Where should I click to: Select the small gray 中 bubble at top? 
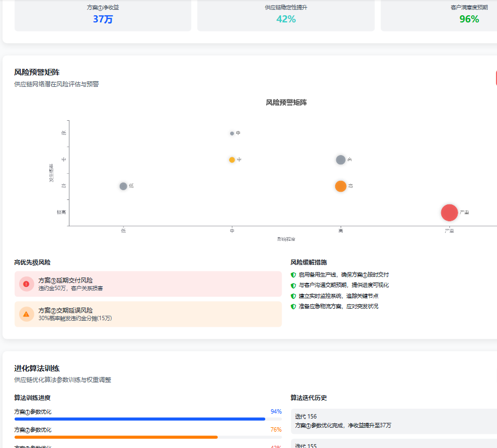tap(232, 133)
